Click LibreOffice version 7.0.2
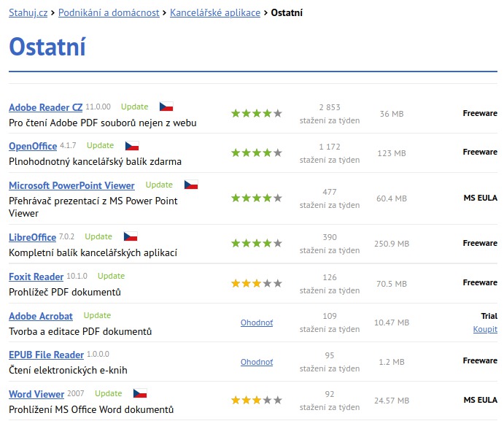Screen dimensions: 504x421 [66, 236]
